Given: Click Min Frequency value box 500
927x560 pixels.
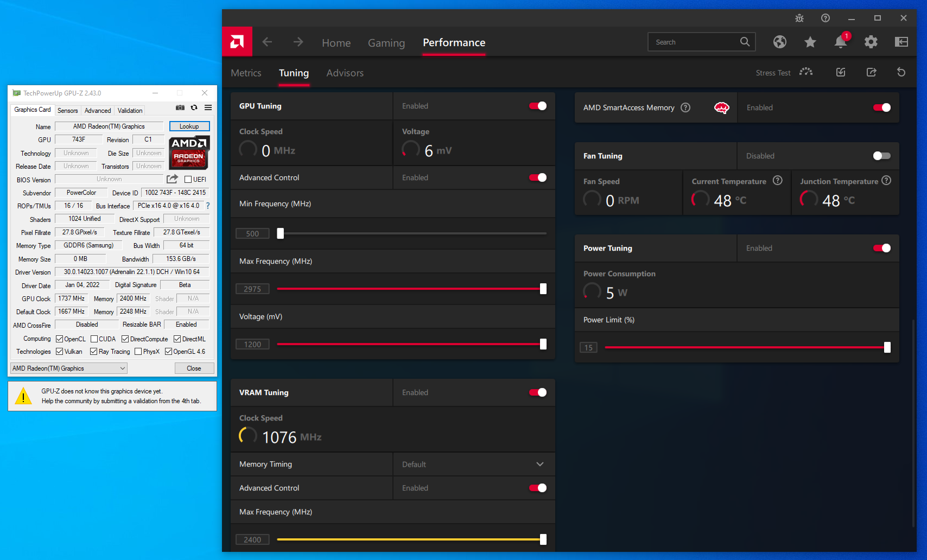Looking at the screenshot, I should (252, 233).
